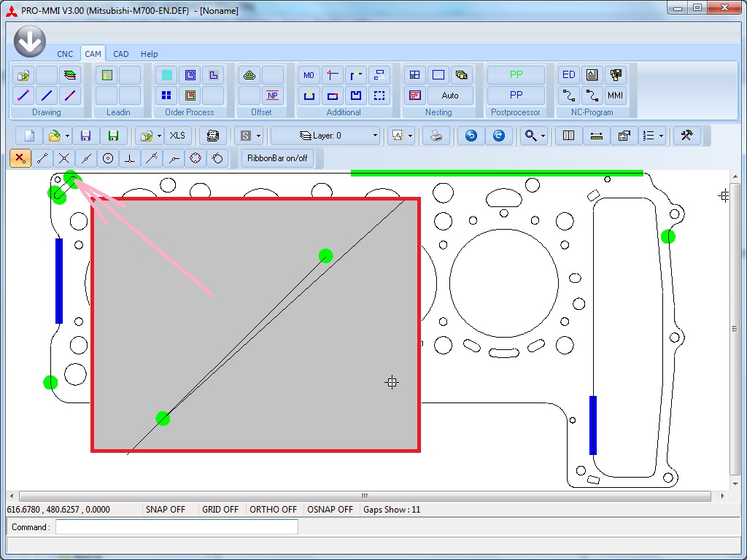
Task: Click the hammer and wrench settings icon
Action: (x=686, y=136)
